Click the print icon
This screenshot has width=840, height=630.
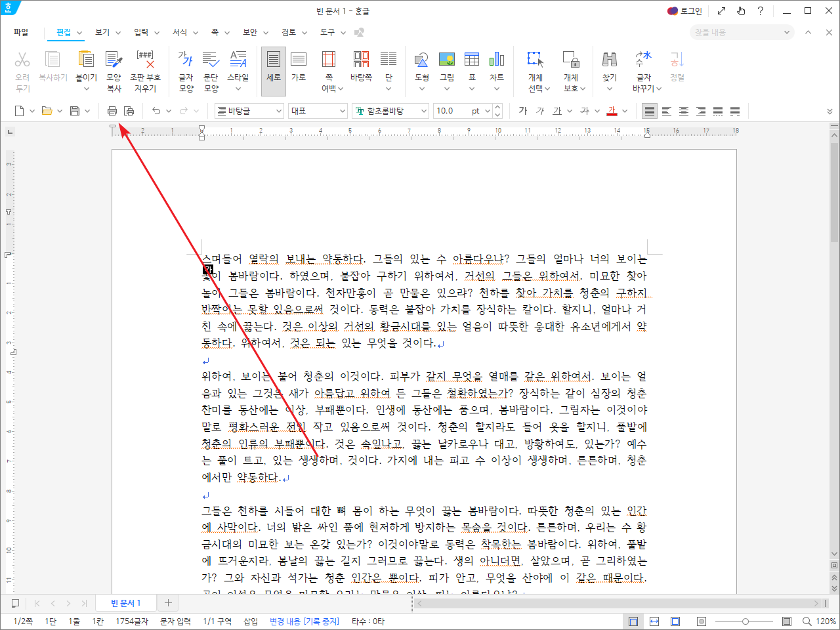(x=112, y=111)
